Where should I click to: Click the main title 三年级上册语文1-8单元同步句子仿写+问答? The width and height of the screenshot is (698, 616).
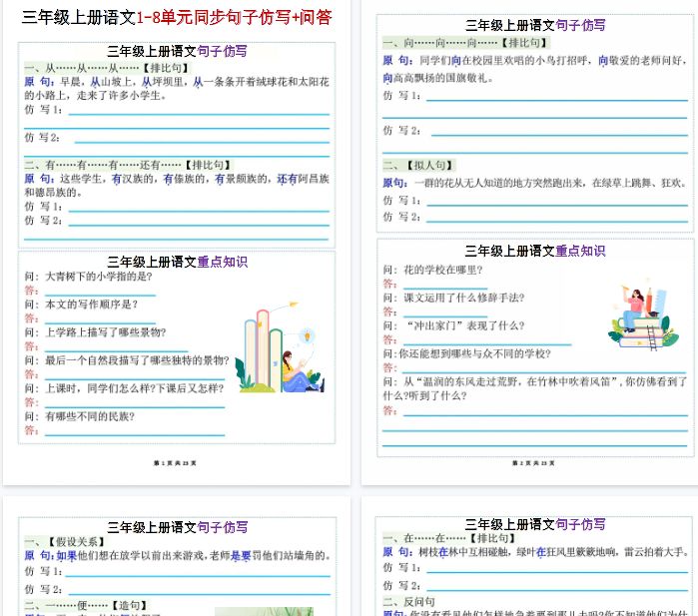click(176, 17)
